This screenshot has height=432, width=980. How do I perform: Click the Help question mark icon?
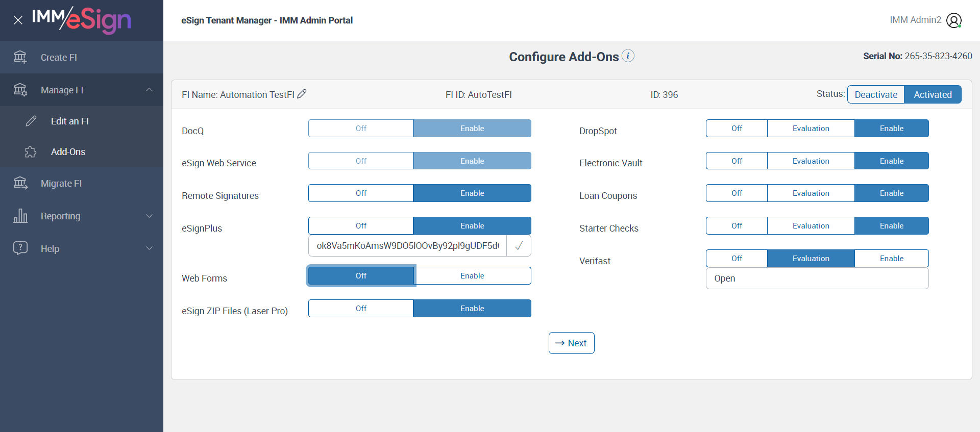click(20, 248)
